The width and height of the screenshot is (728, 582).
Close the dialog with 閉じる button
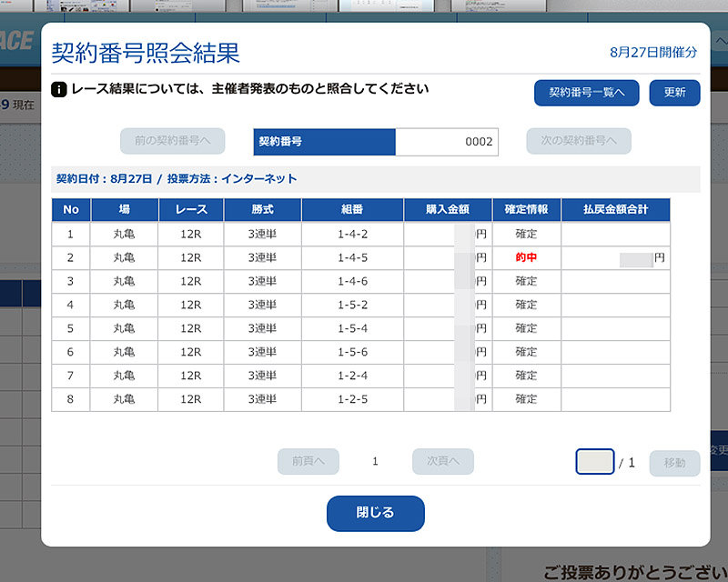click(375, 513)
